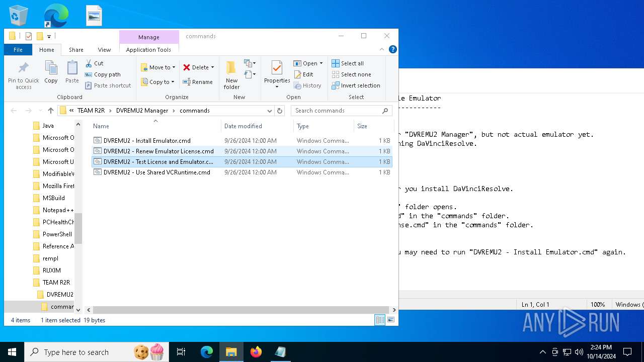Image resolution: width=644 pixels, height=362 pixels.
Task: Click Edit in Open group
Action: click(x=303, y=74)
